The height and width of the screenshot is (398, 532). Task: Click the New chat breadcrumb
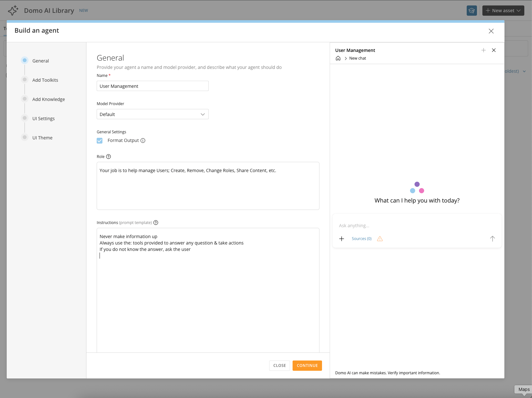[358, 58]
